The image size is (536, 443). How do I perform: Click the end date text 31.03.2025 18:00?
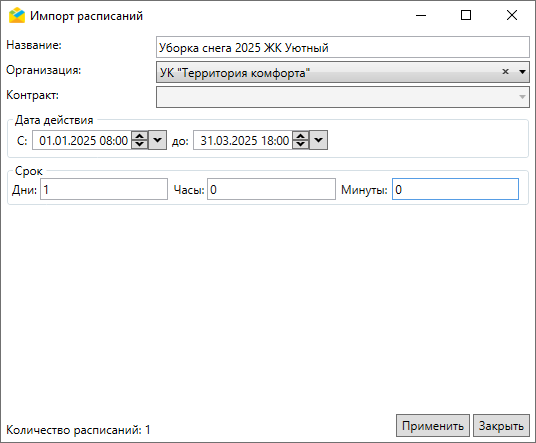click(244, 140)
